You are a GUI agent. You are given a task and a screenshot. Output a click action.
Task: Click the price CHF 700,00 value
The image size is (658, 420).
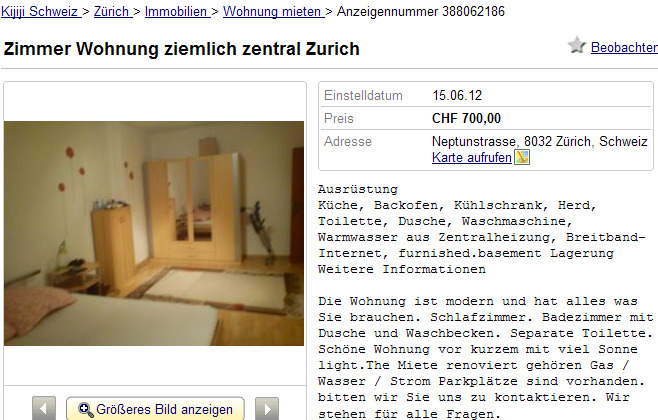click(x=466, y=118)
